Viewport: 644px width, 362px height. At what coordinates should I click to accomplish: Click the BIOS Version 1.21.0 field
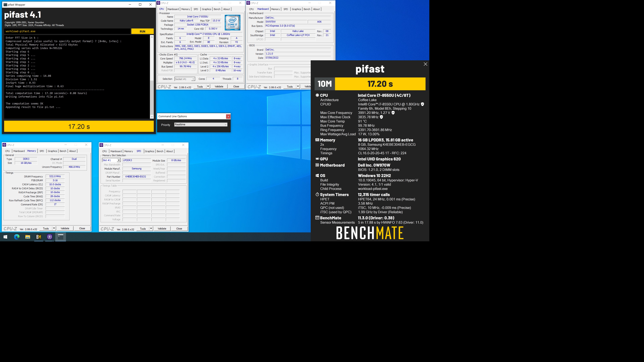[298, 54]
